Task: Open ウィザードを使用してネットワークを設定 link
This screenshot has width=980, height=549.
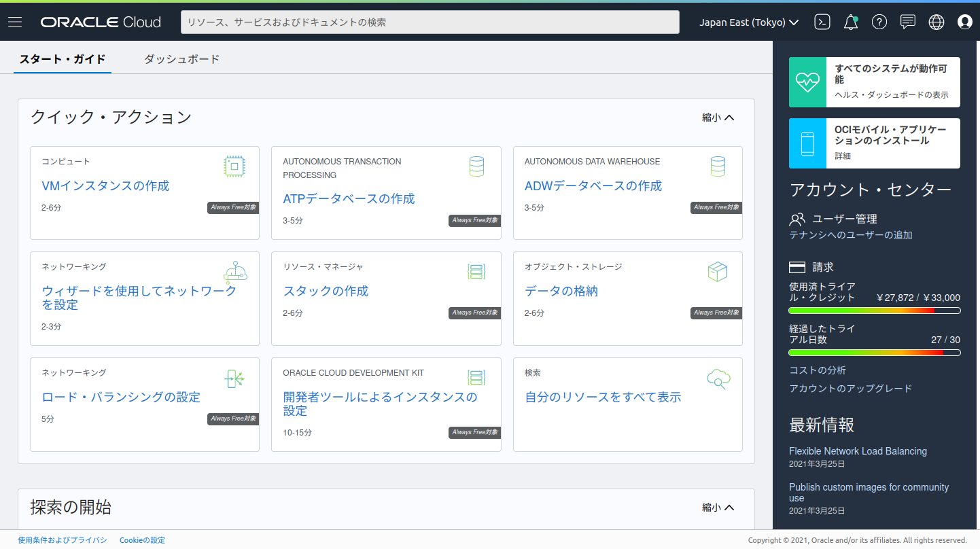Action: (x=139, y=298)
